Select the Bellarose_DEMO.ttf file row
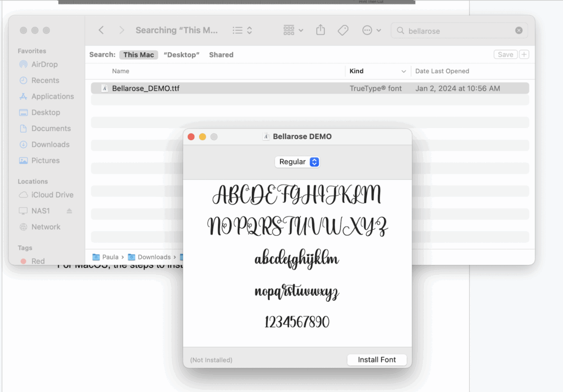 click(x=220, y=88)
